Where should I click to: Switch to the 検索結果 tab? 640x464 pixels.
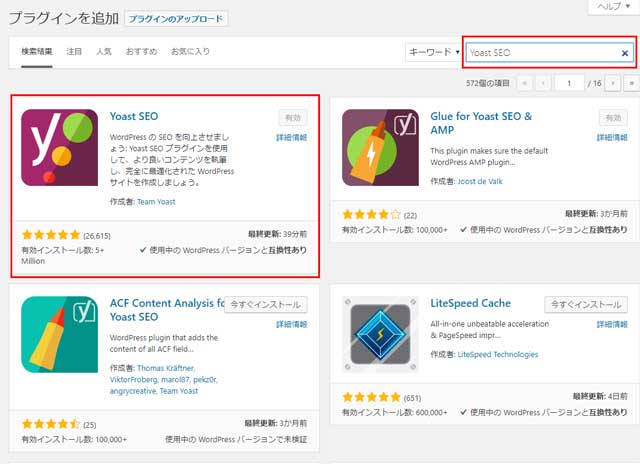tap(37, 51)
